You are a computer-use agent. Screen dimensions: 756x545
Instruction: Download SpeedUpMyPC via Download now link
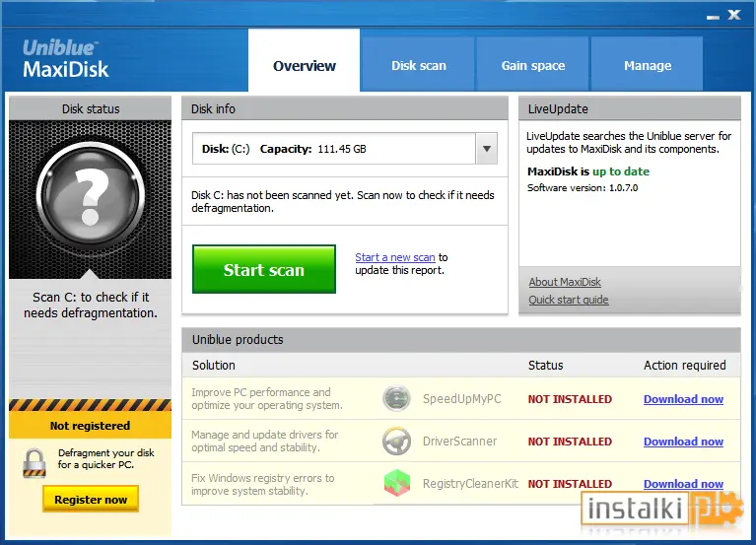683,399
